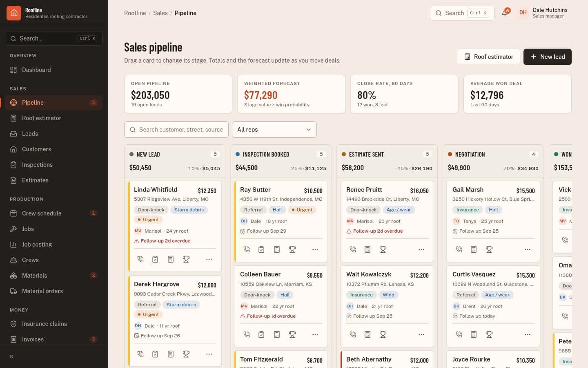Image resolution: width=588 pixels, height=368 pixels.
Task: Click the New lead button
Action: click(548, 57)
